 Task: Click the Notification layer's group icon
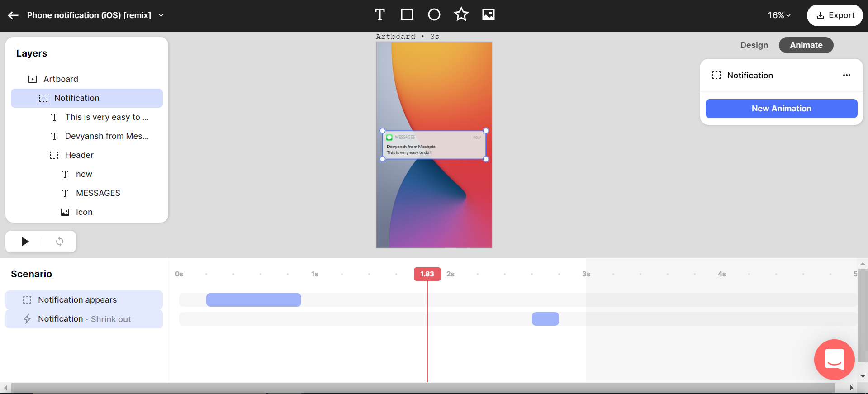(x=43, y=98)
